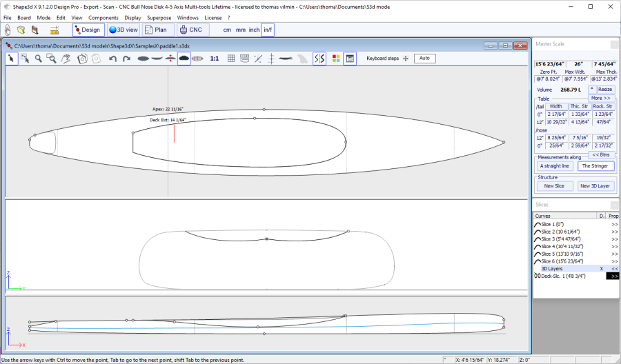This screenshot has width=621, height=364.
Task: Open the Components menu
Action: tap(103, 17)
